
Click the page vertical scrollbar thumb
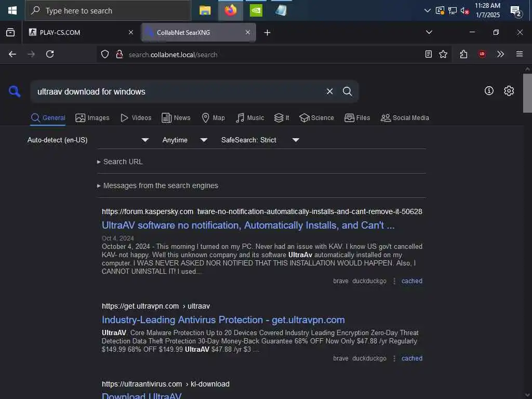click(527, 92)
